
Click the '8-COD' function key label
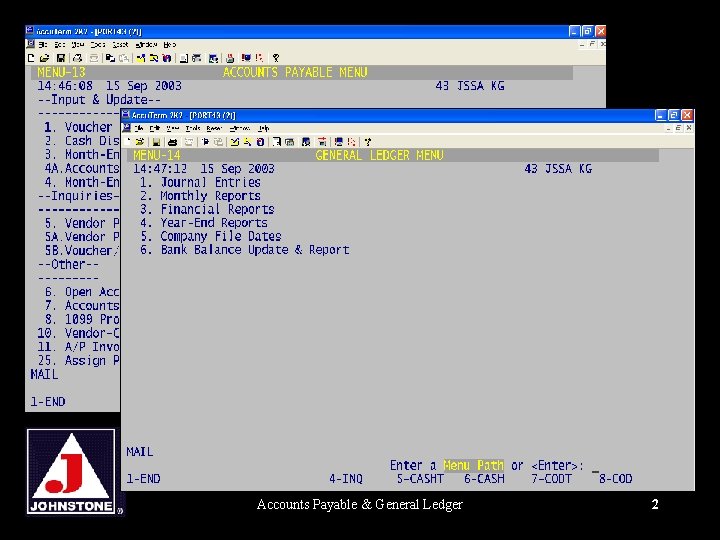point(616,479)
